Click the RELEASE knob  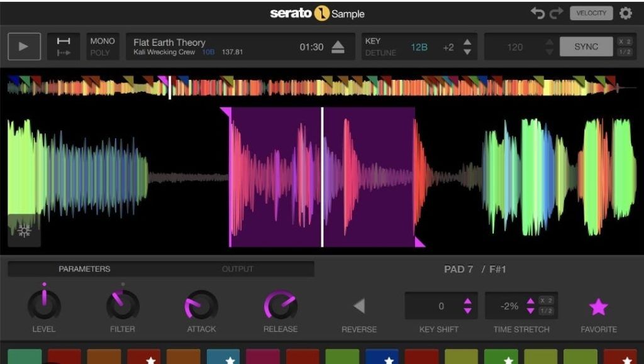click(x=280, y=304)
